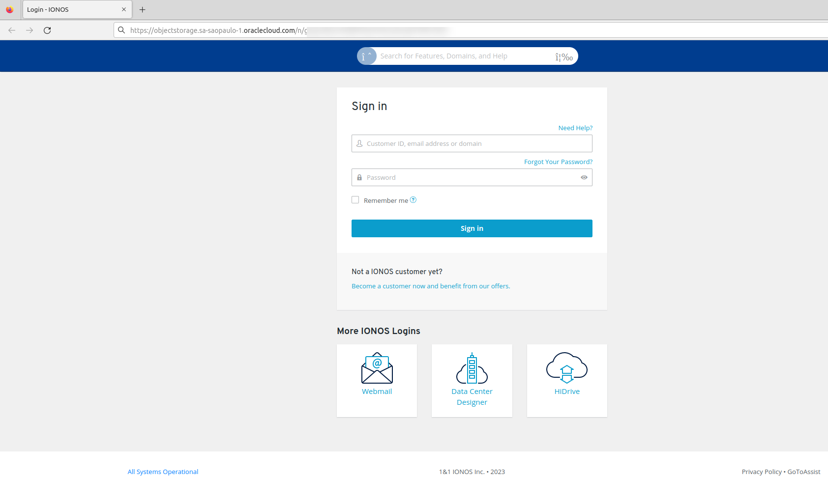Screen dimensions: 828x504
Task: Open the Need Help? link
Action: tap(575, 128)
